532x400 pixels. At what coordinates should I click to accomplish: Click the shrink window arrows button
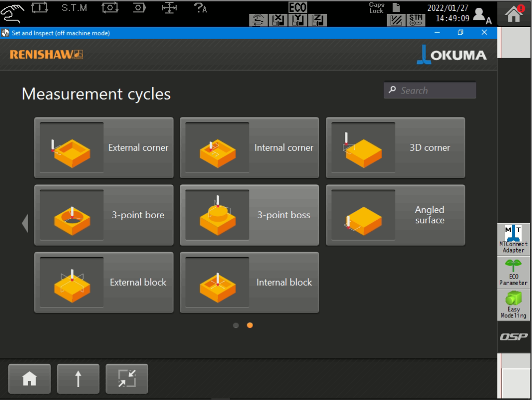[127, 379]
